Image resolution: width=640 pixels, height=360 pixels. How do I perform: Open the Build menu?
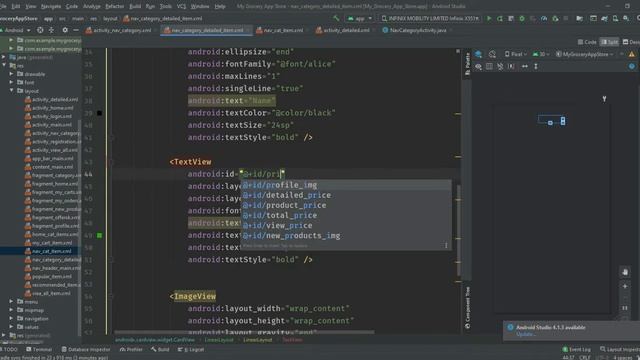tap(135, 6)
